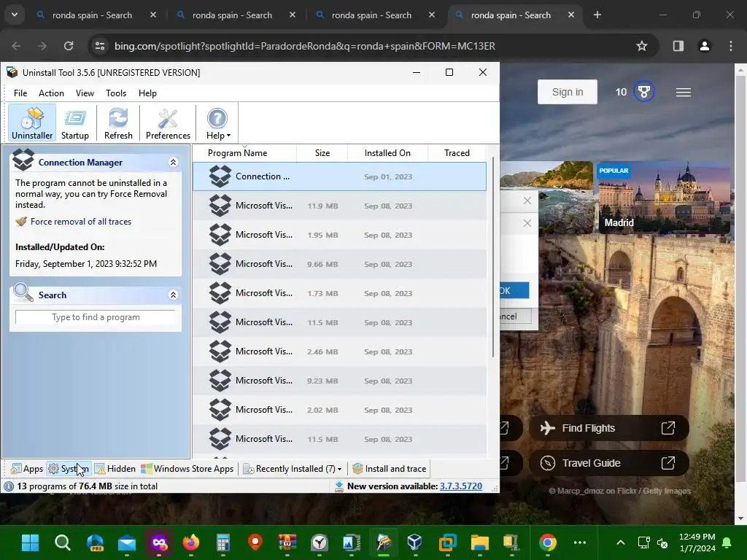Click the Refresh toolbar icon
747x560 pixels.
118,122
